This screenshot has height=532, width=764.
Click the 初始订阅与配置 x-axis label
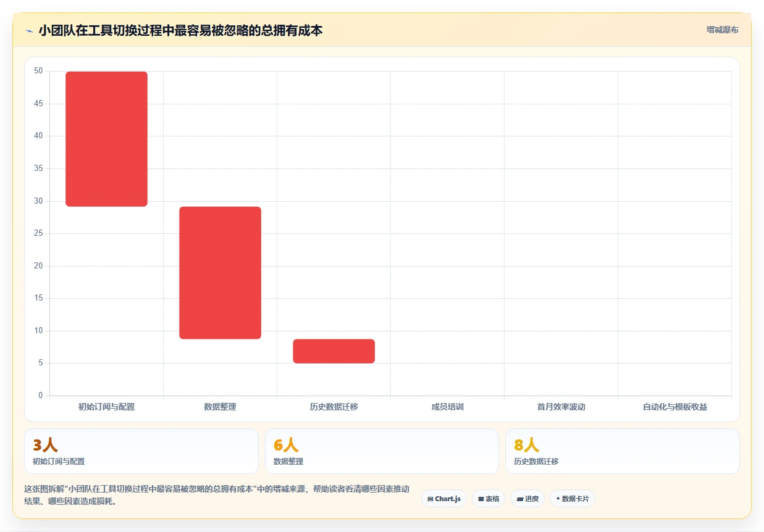click(107, 407)
